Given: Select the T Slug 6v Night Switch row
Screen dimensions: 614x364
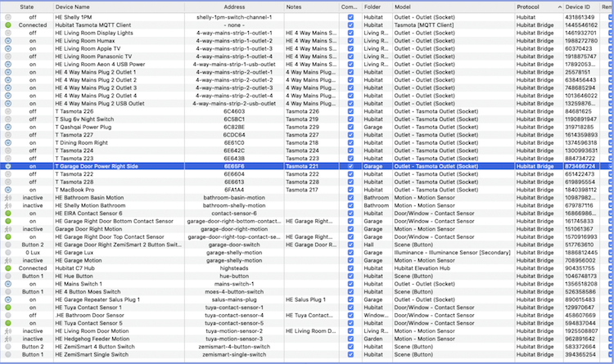Looking at the screenshot, I should [307, 119].
